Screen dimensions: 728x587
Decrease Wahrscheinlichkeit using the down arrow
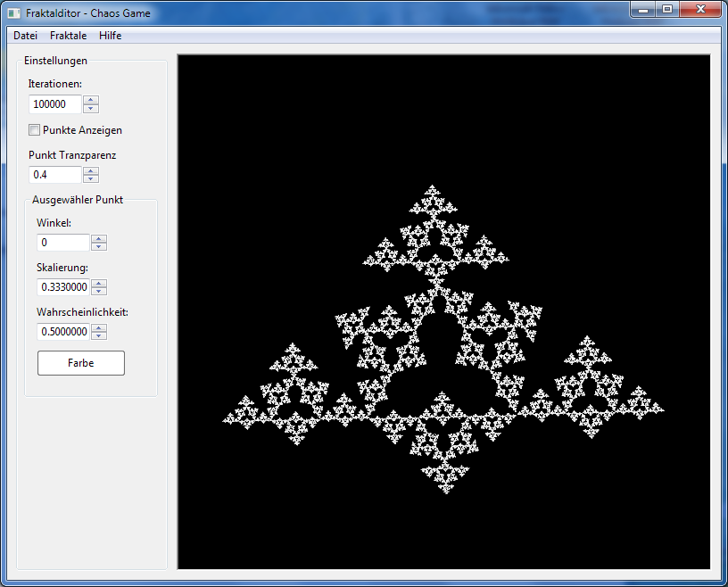[99, 336]
